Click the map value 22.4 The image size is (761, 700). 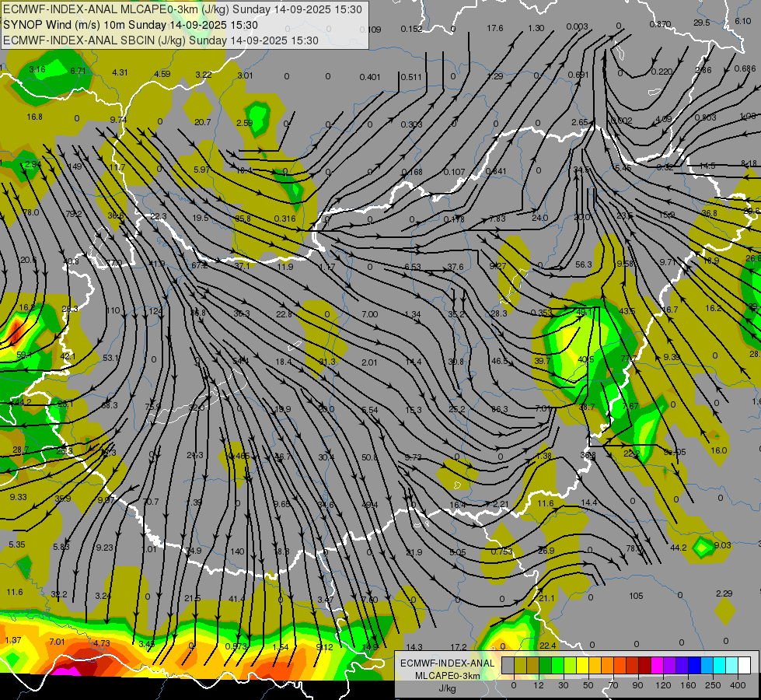[x=547, y=645]
